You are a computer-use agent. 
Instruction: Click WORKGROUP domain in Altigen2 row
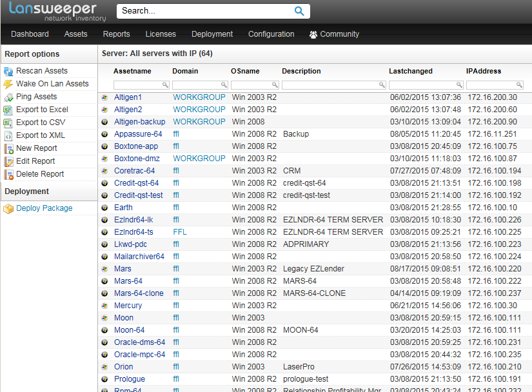coord(199,110)
